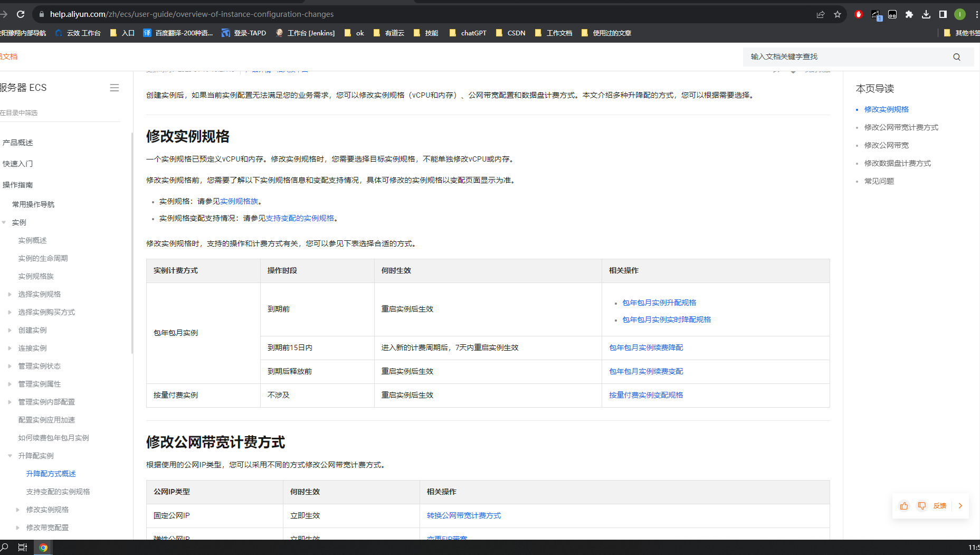This screenshot has width=980, height=555.
Task: Open the 工作文档 bookmark folder
Action: tap(553, 33)
